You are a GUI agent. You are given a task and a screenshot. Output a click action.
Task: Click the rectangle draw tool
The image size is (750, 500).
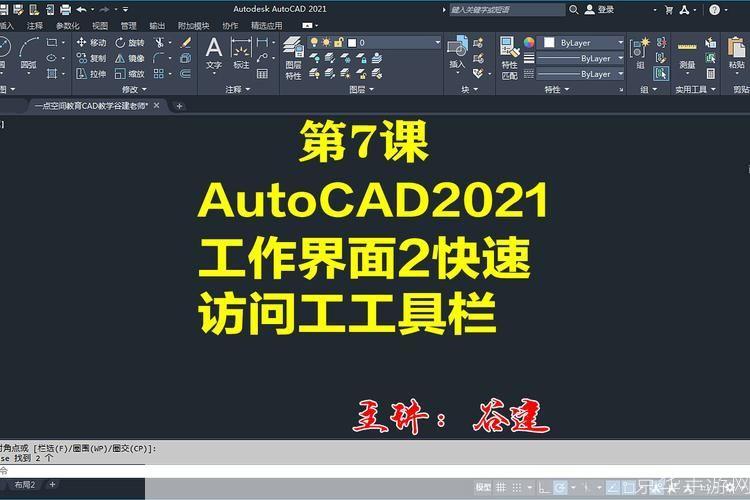52,43
